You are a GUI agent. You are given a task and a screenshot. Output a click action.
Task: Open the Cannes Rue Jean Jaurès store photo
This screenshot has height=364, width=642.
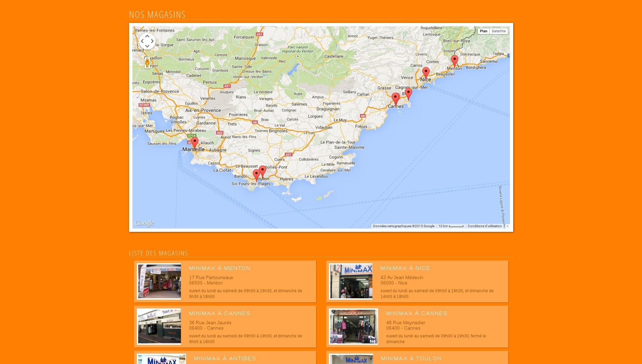(159, 327)
